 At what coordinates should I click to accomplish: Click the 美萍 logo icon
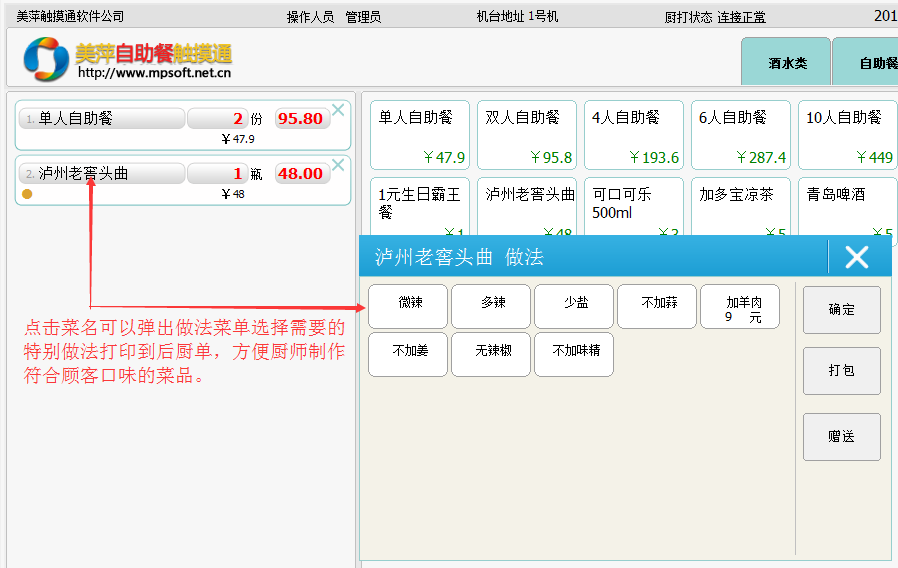coord(46,59)
